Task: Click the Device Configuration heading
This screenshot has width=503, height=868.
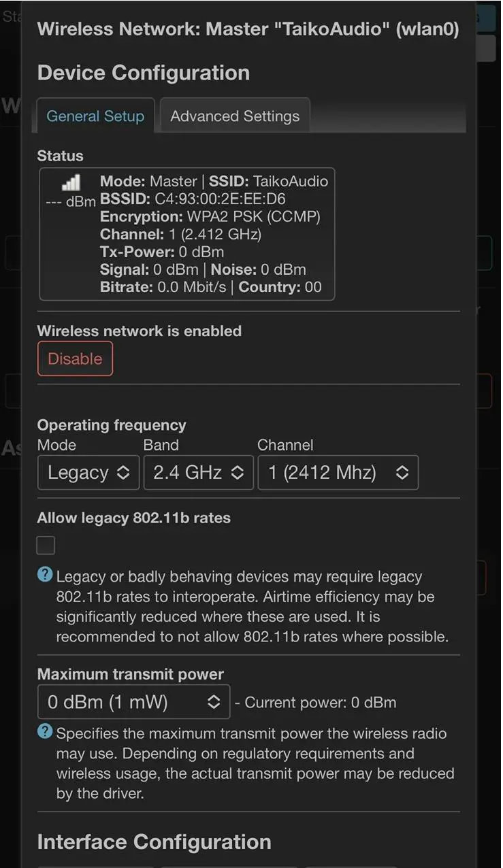Action: click(144, 73)
